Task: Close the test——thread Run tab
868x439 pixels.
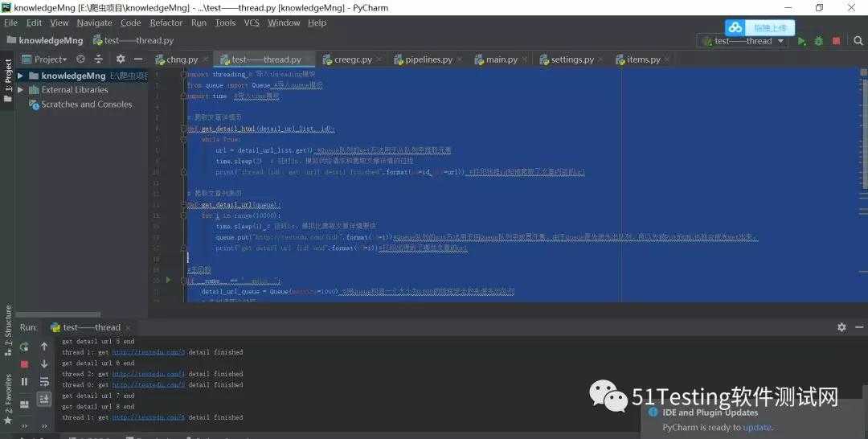Action: click(x=128, y=328)
